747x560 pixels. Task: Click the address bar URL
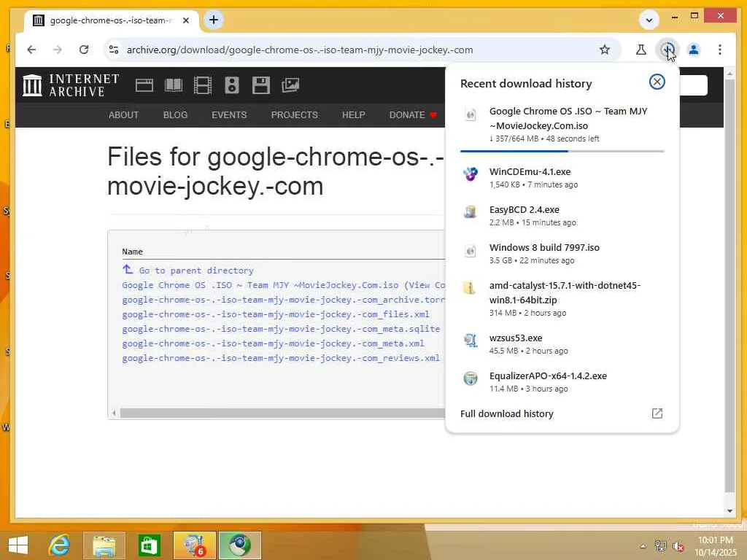300,50
